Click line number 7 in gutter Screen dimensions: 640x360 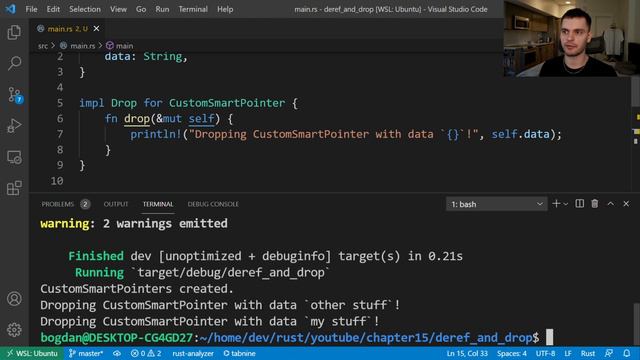[60, 134]
